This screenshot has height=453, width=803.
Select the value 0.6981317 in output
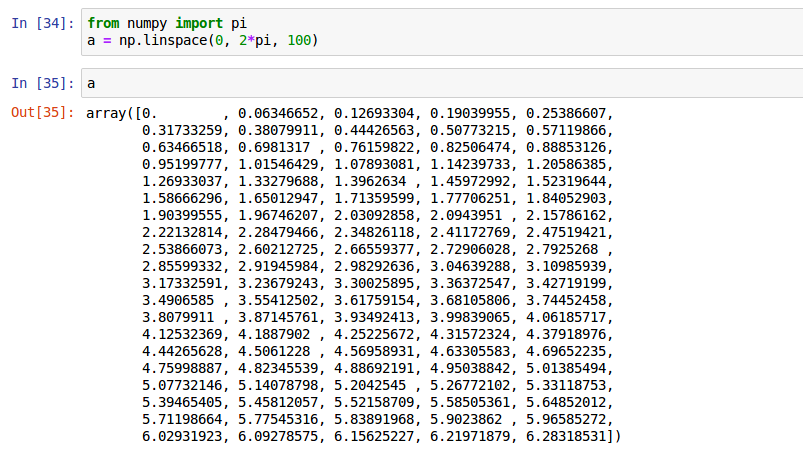point(274,147)
